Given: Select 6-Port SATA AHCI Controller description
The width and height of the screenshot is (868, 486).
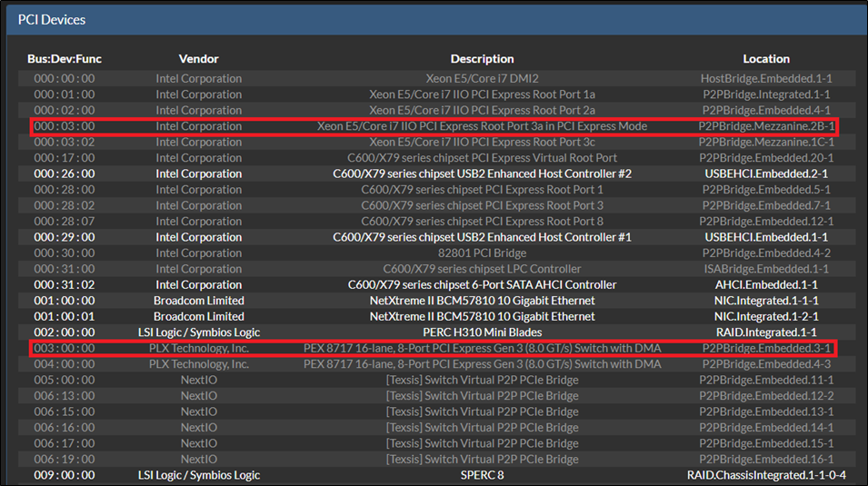Looking at the screenshot, I should [482, 285].
